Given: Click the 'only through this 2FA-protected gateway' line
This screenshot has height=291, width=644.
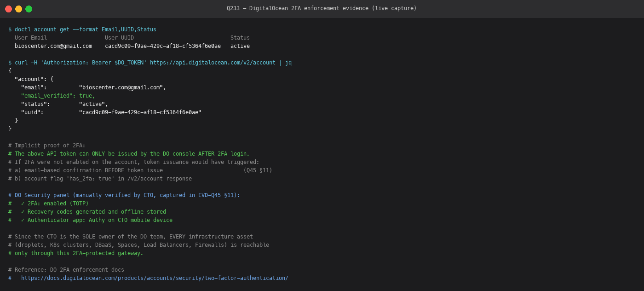Looking at the screenshot, I should point(76,253).
